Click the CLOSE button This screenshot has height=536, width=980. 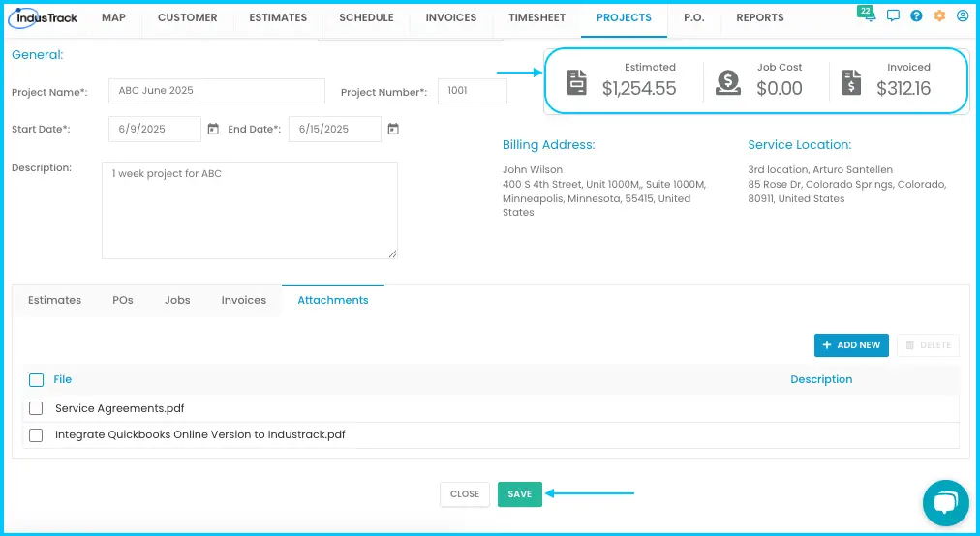point(465,494)
